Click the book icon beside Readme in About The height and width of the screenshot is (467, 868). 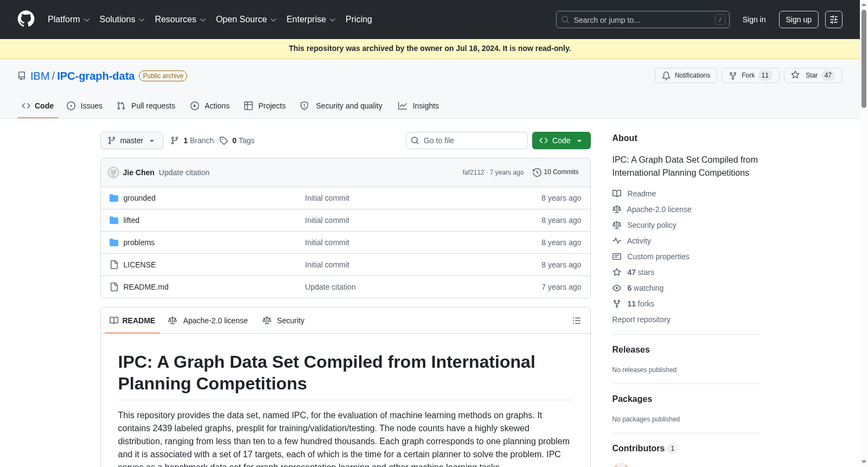(617, 194)
